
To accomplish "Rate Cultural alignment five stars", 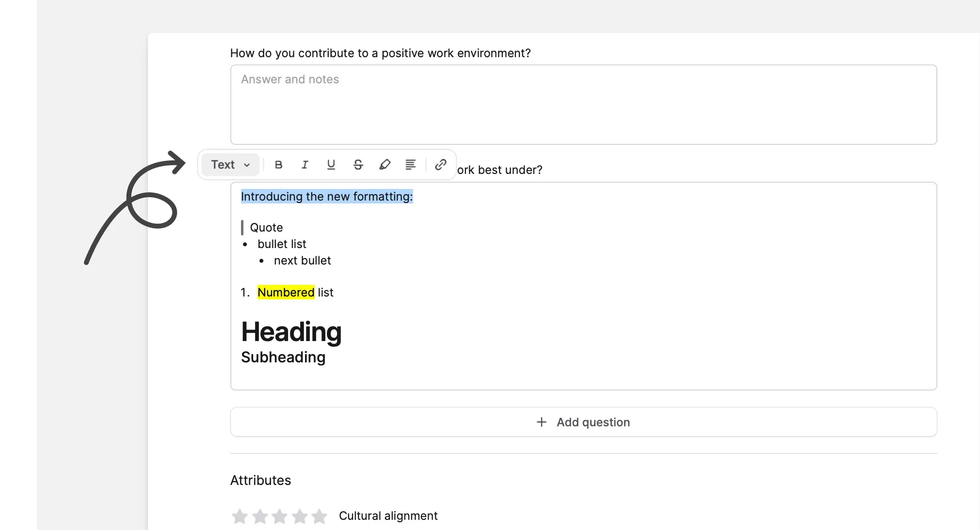I will tap(320, 516).
